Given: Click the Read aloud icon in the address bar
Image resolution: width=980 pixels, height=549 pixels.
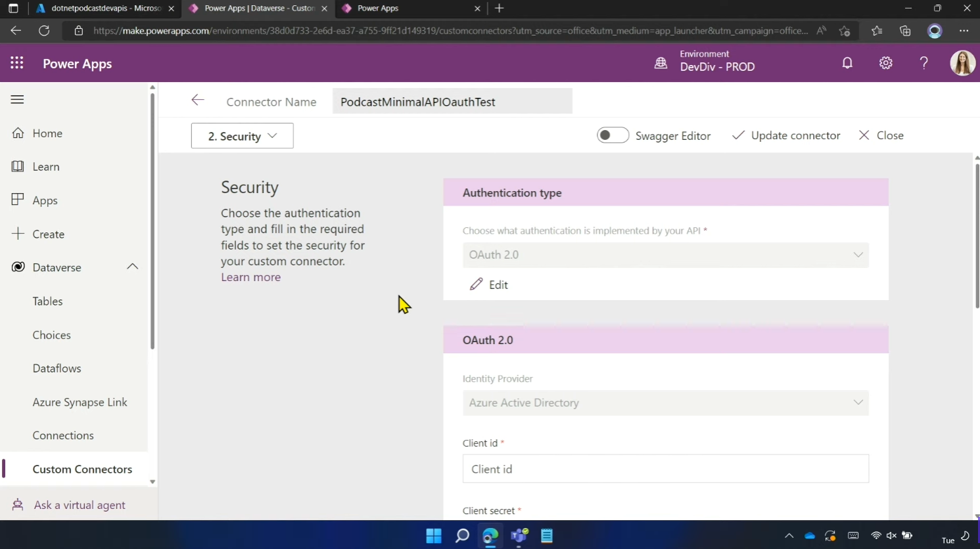Looking at the screenshot, I should (822, 30).
